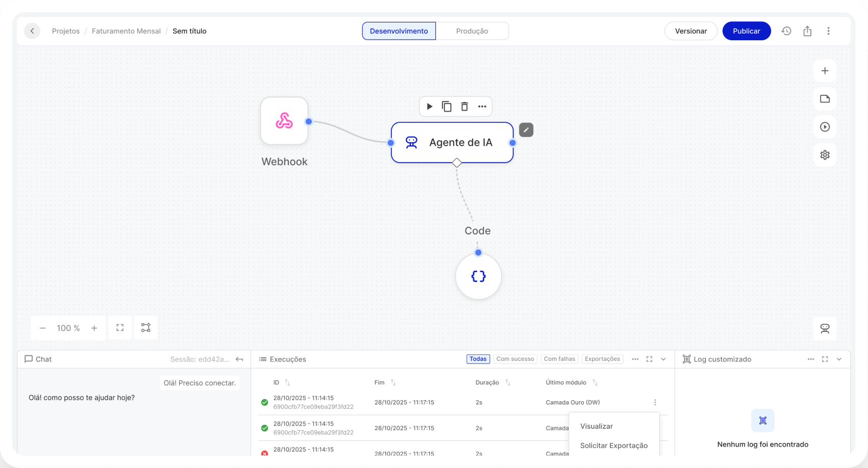Click the Publicar button
Image resolution: width=868 pixels, height=468 pixels.
coord(746,31)
